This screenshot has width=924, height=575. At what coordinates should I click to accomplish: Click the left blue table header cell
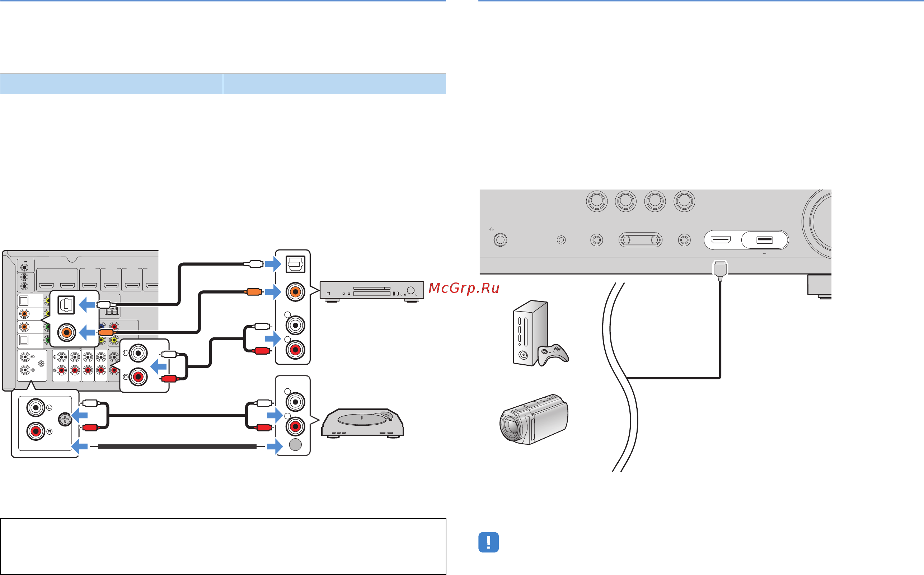[x=111, y=84]
